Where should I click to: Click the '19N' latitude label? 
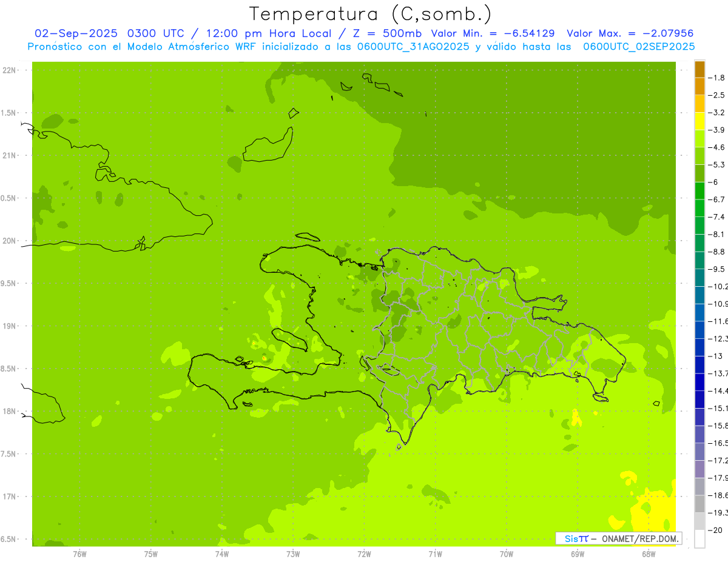pos(9,326)
